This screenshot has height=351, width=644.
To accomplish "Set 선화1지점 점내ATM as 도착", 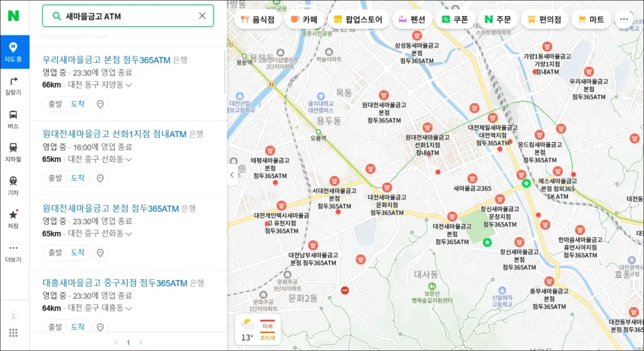I will (x=77, y=178).
